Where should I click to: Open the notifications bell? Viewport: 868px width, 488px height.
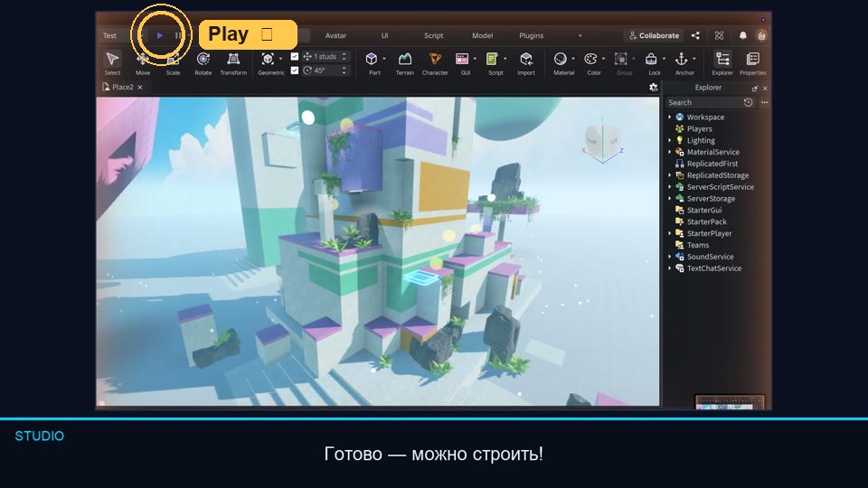(x=743, y=35)
